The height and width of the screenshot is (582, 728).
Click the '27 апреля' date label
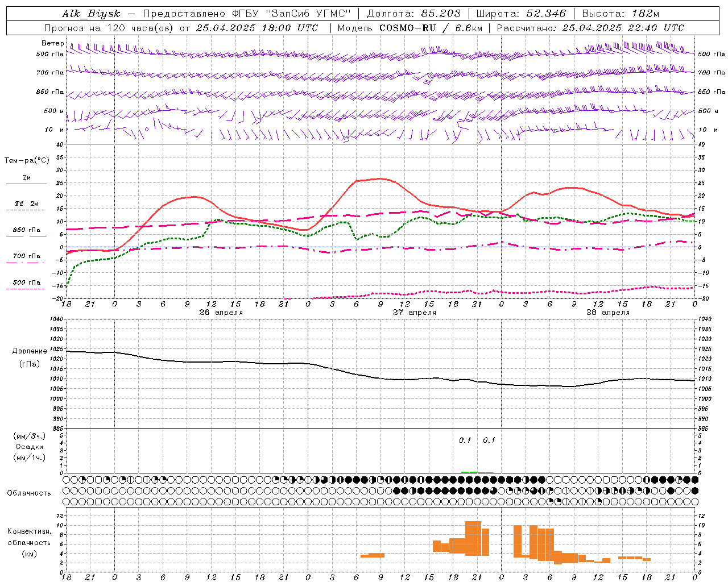[415, 313]
